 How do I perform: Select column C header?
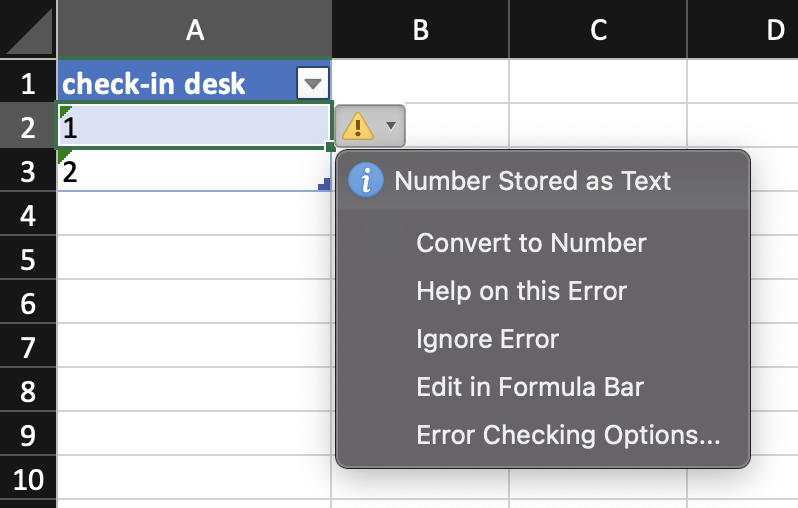[598, 30]
